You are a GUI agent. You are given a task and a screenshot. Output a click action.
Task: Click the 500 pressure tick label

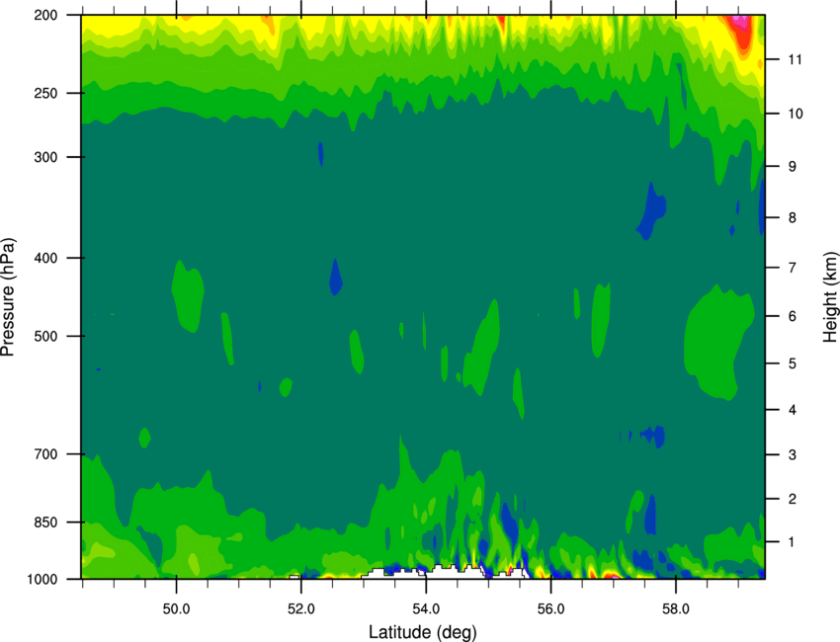point(46,336)
